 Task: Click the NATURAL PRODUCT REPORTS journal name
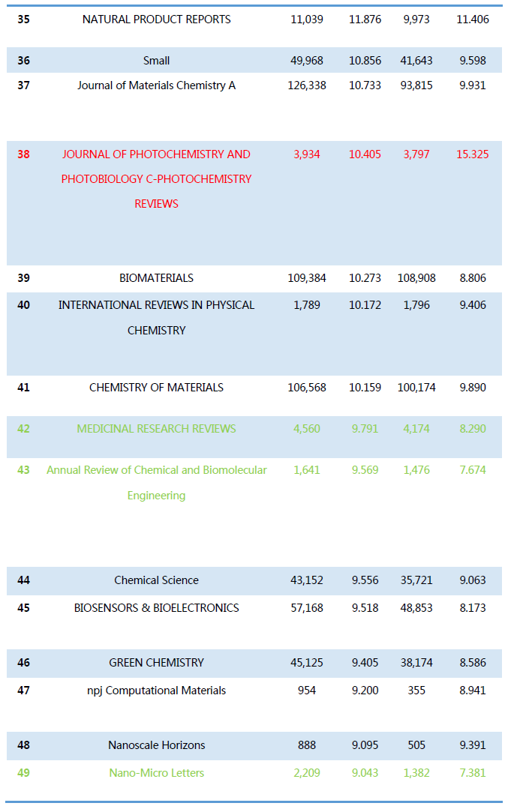(x=156, y=19)
